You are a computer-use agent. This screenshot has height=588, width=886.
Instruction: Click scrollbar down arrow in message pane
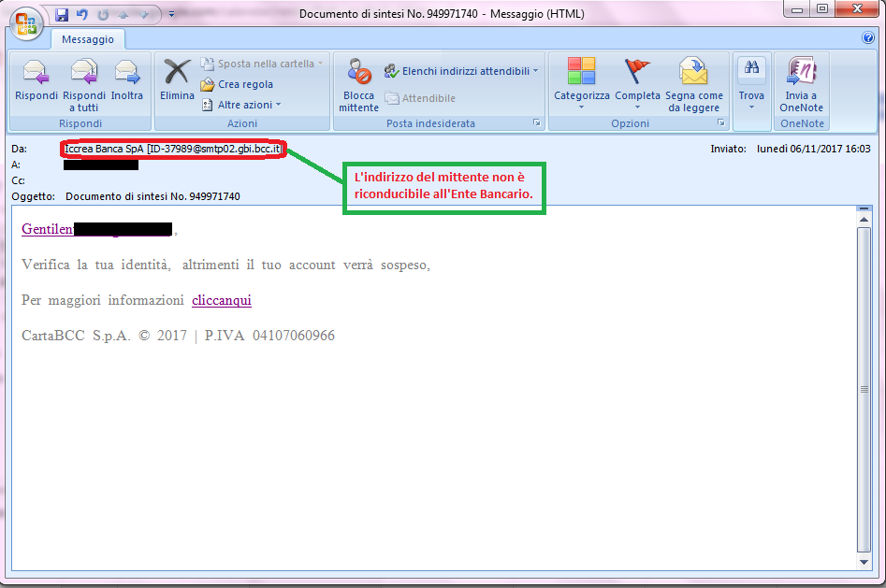[x=864, y=562]
